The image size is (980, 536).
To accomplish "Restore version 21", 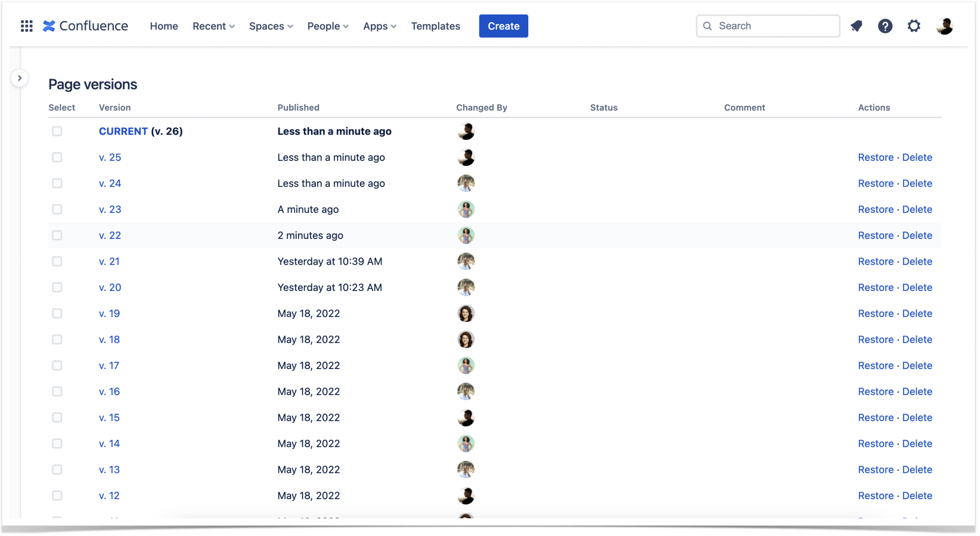I will click(876, 261).
